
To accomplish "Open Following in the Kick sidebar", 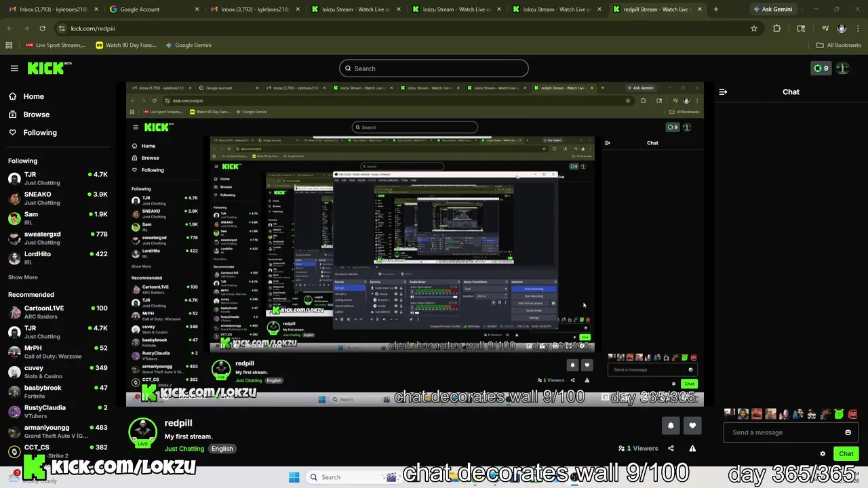I will 33,133.
